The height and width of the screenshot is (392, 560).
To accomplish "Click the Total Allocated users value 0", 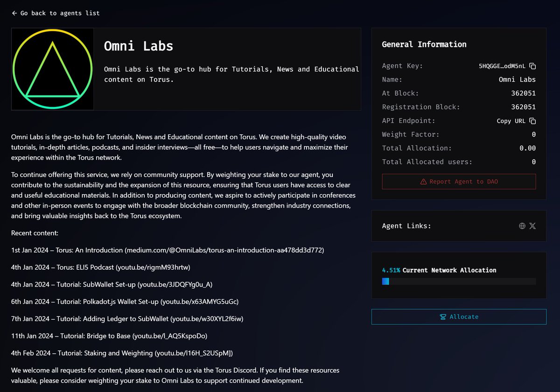I will 533,162.
